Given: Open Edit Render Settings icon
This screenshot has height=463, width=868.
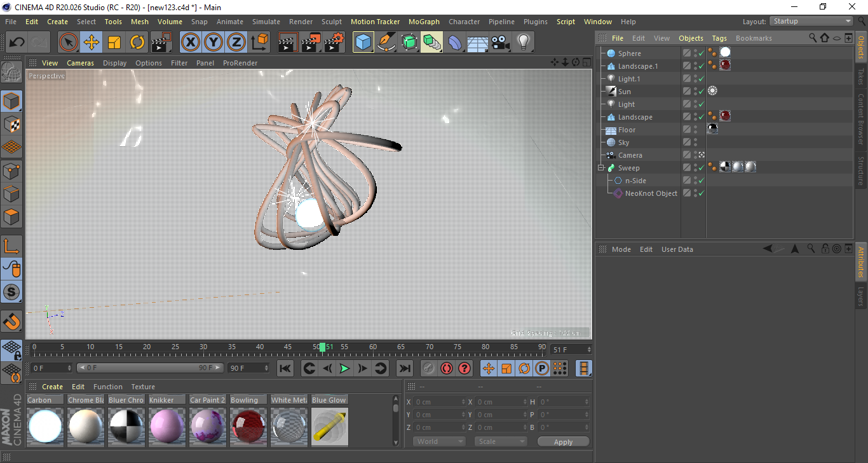Looking at the screenshot, I should click(x=334, y=43).
